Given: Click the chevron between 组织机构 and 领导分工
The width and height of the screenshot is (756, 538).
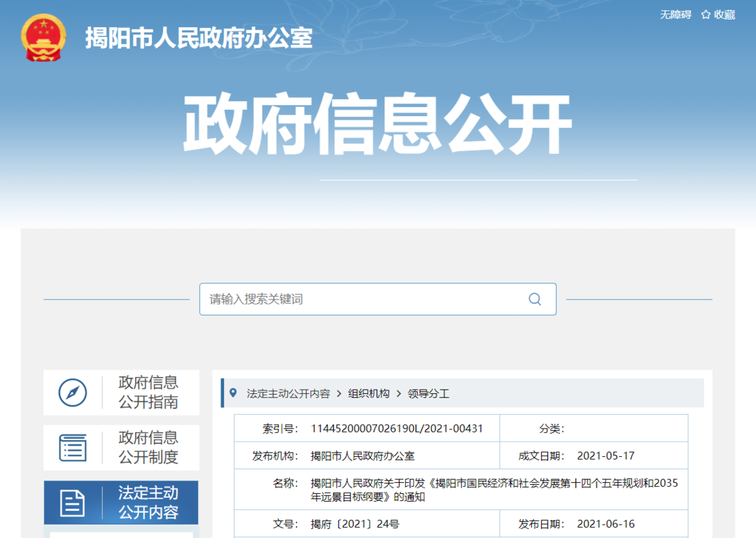Looking at the screenshot, I should pos(399,394).
